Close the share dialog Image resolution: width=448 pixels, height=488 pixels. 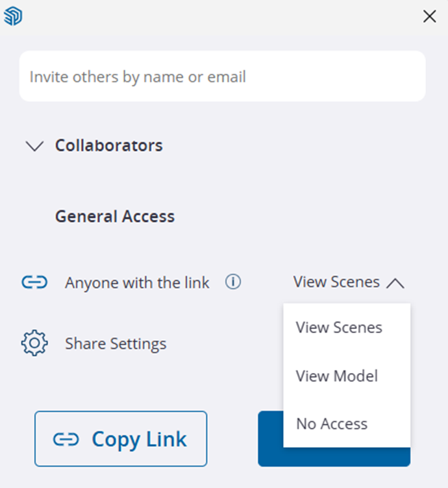(x=429, y=17)
